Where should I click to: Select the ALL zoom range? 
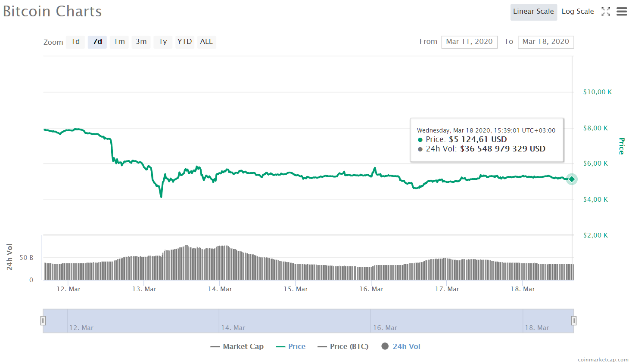(206, 42)
